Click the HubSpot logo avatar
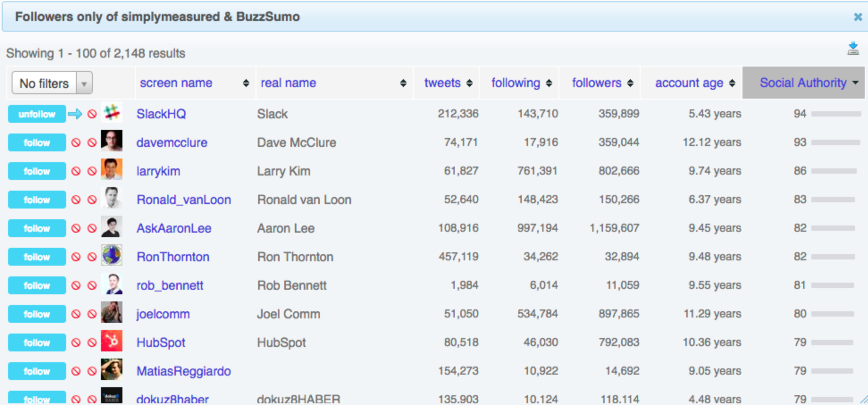 tap(112, 341)
